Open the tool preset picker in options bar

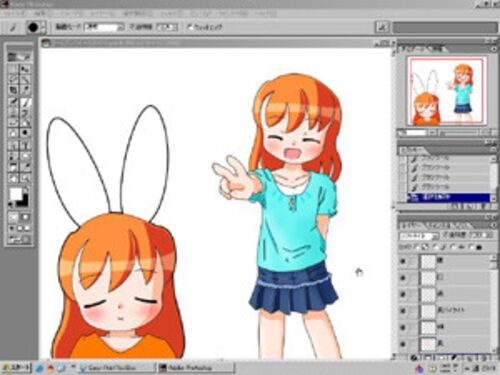[13, 27]
